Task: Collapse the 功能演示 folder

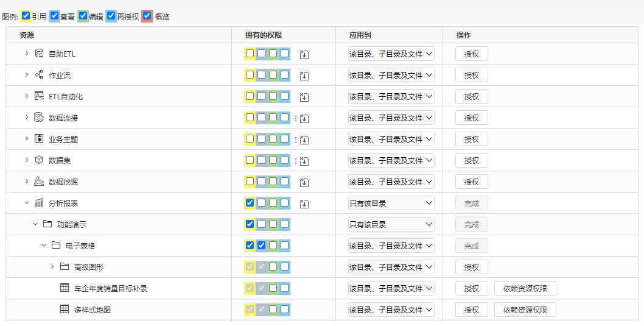Action: 35,224
